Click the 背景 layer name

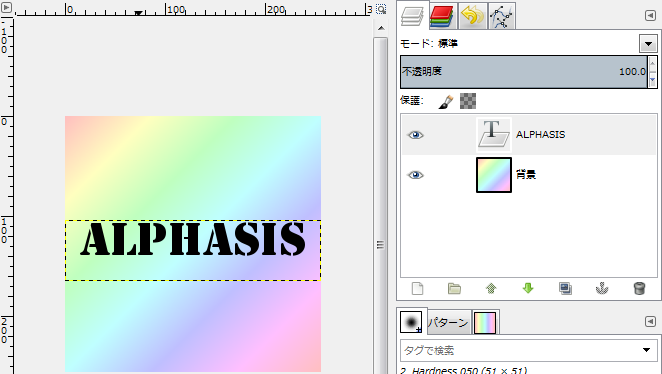[x=526, y=175]
